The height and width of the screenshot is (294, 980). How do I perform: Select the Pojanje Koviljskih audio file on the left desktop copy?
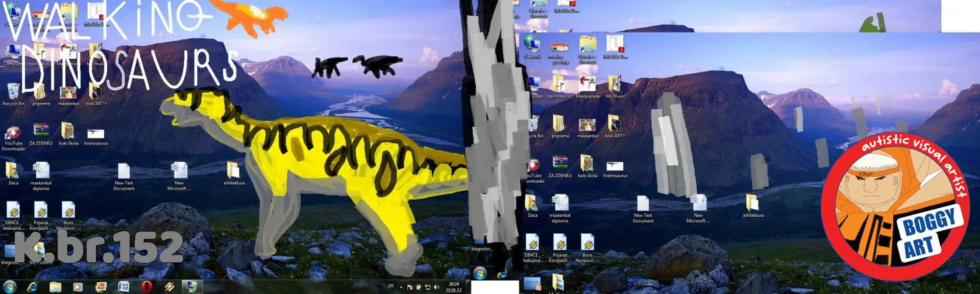pos(41,216)
